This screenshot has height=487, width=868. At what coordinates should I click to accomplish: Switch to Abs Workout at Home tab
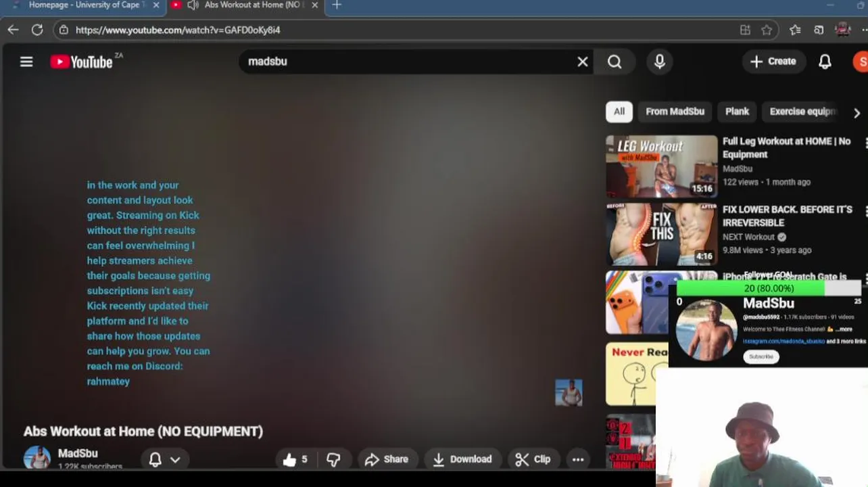click(245, 5)
